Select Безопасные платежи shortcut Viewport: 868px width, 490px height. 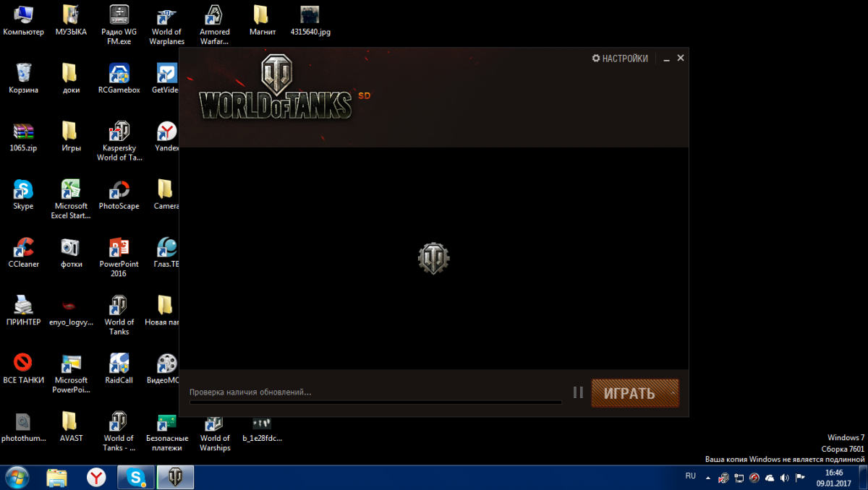click(167, 431)
